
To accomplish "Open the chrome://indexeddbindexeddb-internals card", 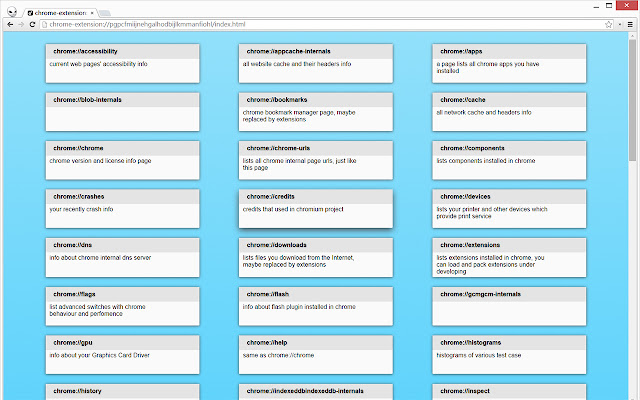I will click(316, 392).
